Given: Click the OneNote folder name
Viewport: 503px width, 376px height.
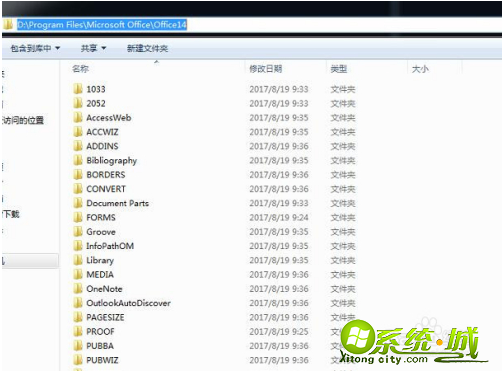Looking at the screenshot, I should (x=104, y=289).
